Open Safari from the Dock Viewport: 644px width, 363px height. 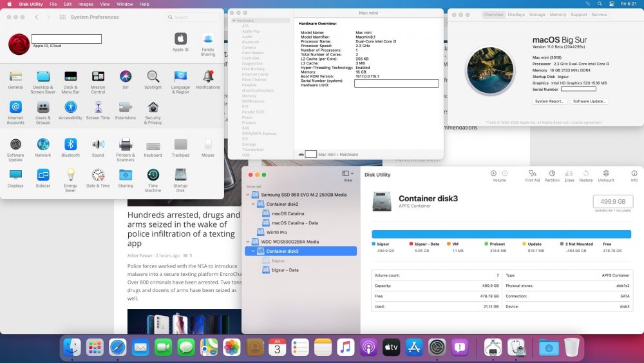point(117,348)
